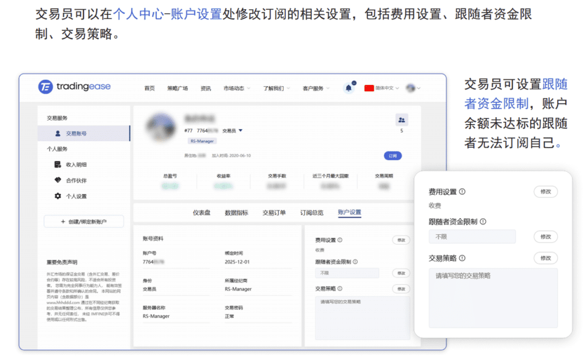Open 个人设置 gear icon in sidebar

click(x=57, y=196)
